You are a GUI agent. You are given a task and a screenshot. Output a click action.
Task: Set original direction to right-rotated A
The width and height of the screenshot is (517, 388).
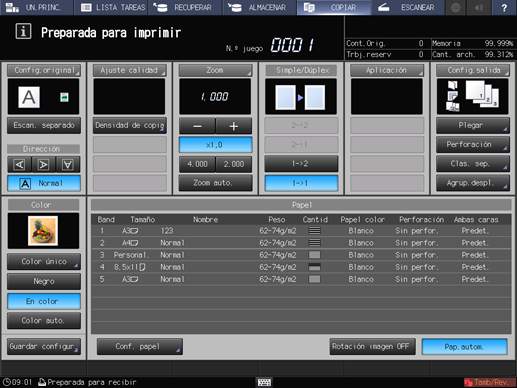(44, 164)
